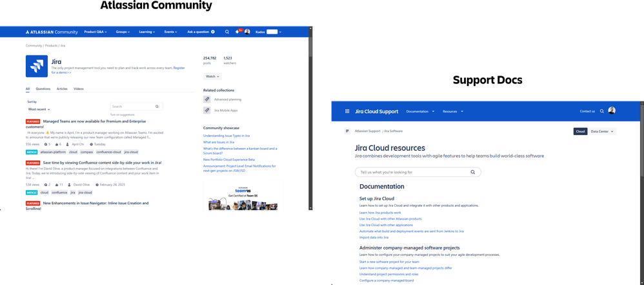The width and height of the screenshot is (644, 285).
Task: Click Tell us what you're looking for field
Action: 418,172
